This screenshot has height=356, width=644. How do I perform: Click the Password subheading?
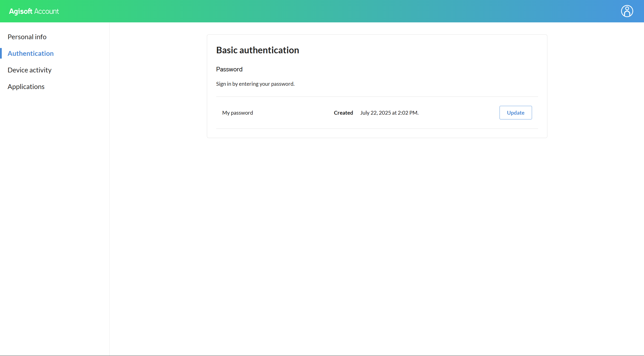tap(229, 69)
